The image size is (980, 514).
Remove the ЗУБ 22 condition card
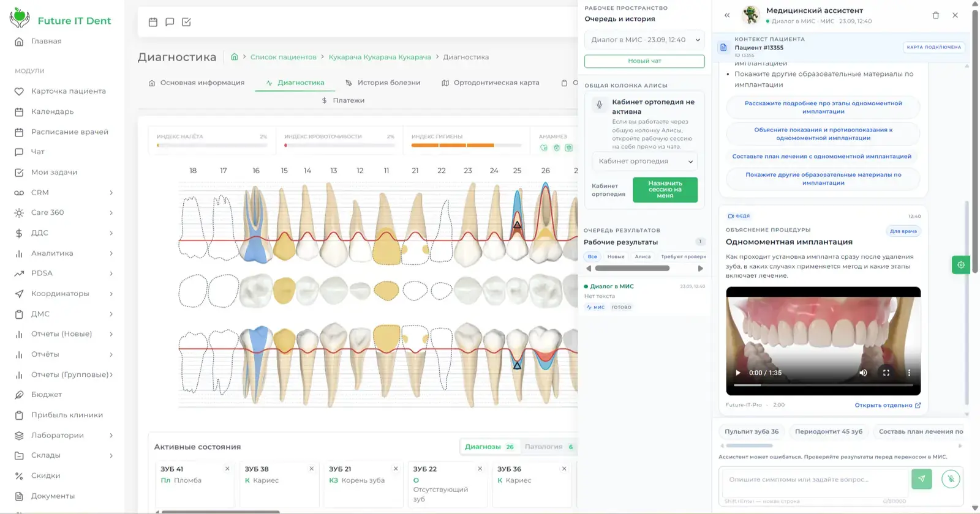[x=480, y=469]
